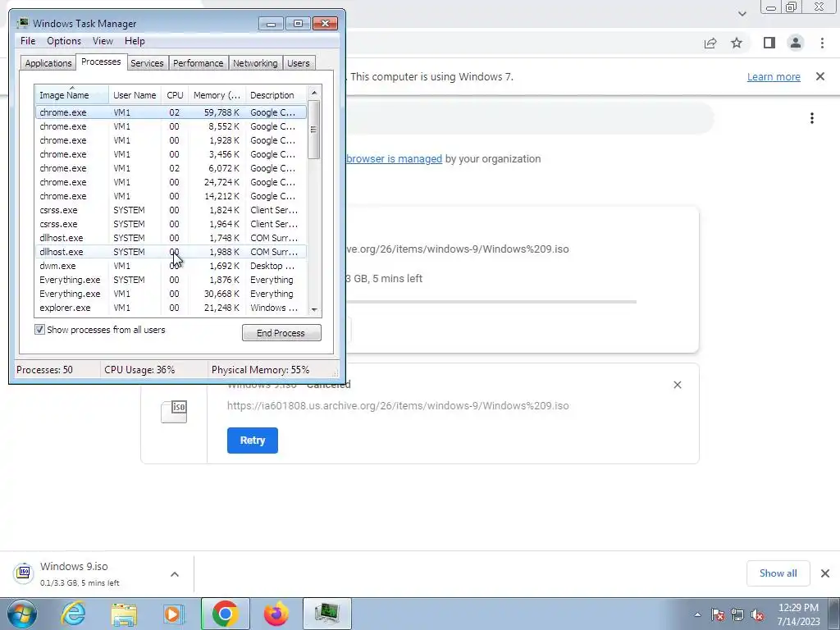The image size is (840, 630).
Task: Show hidden tray icons arrow
Action: (x=697, y=614)
